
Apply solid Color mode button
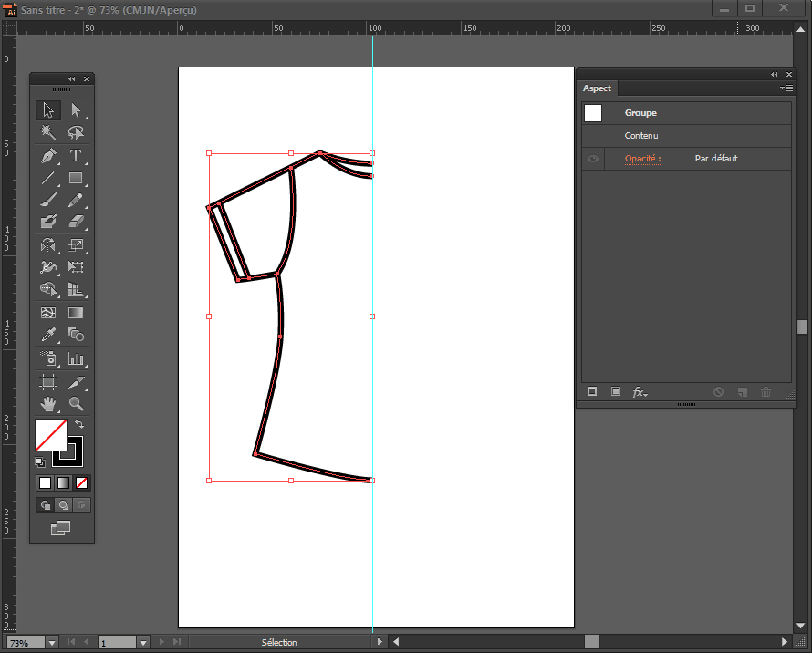[45, 482]
